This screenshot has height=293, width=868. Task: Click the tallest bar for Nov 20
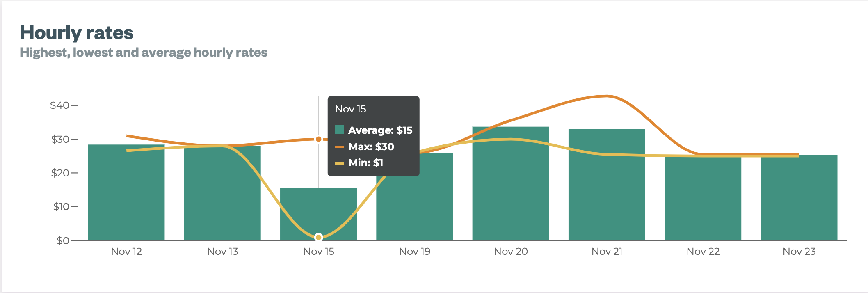coord(510,185)
